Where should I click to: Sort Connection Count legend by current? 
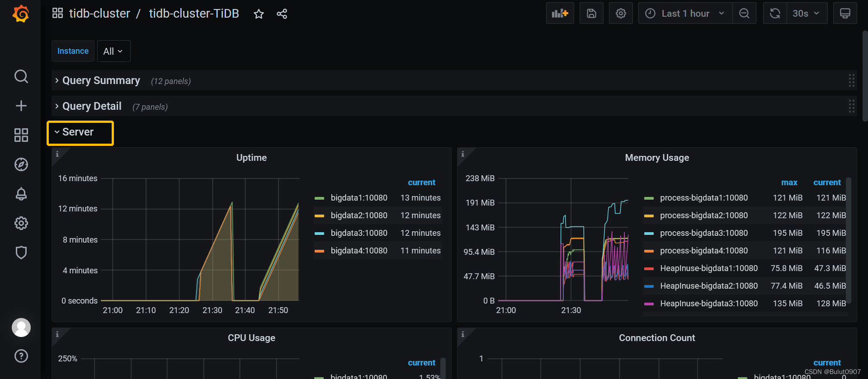[827, 363]
